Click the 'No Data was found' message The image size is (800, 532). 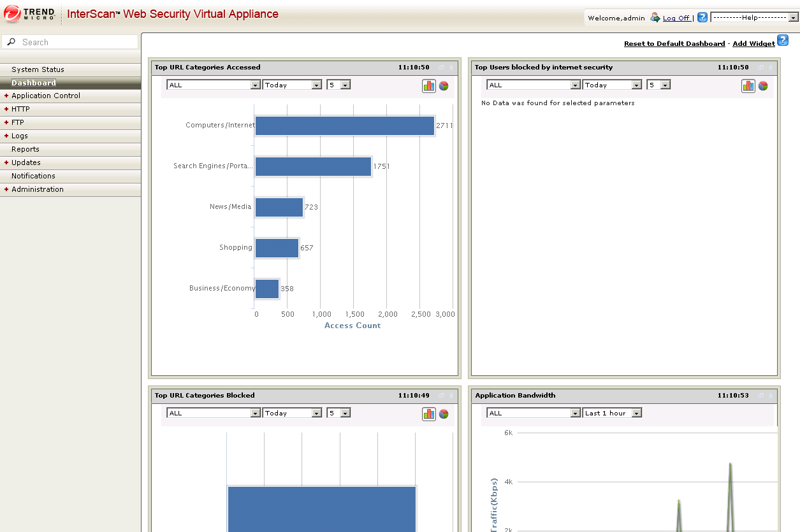click(558, 103)
